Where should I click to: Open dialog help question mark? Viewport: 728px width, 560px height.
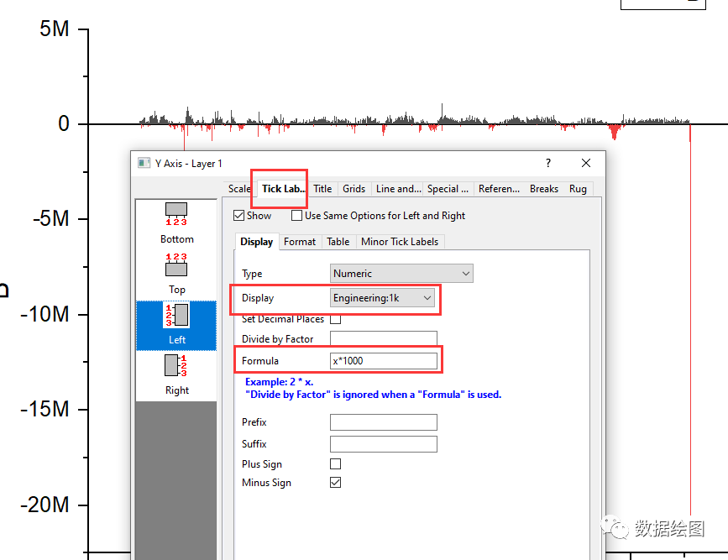coord(548,163)
